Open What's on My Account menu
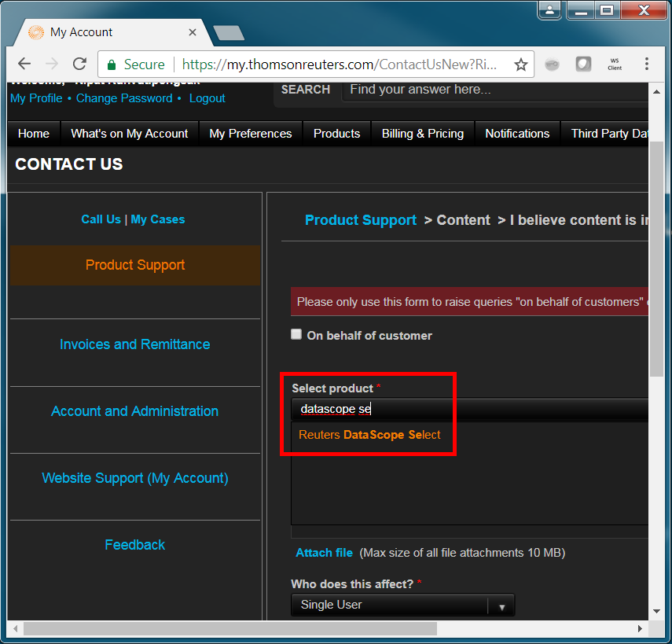The height and width of the screenshot is (644, 672). pos(130,134)
